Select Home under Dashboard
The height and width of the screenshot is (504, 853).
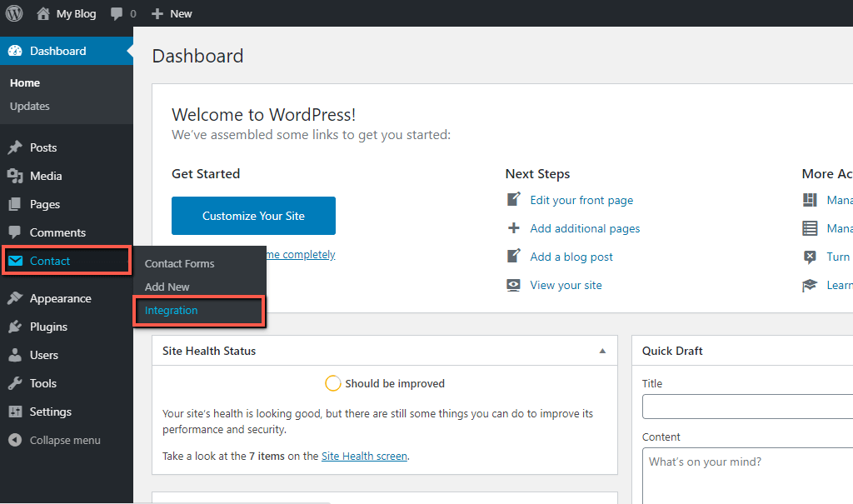[x=25, y=82]
